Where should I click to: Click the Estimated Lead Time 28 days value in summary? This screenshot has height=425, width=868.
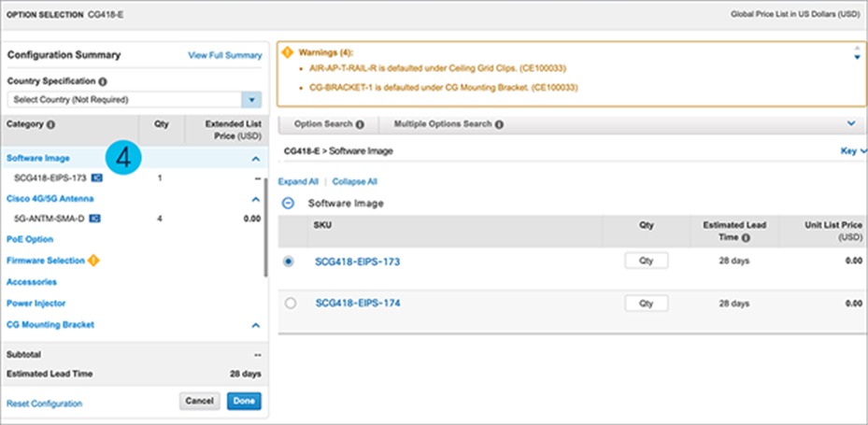(245, 374)
